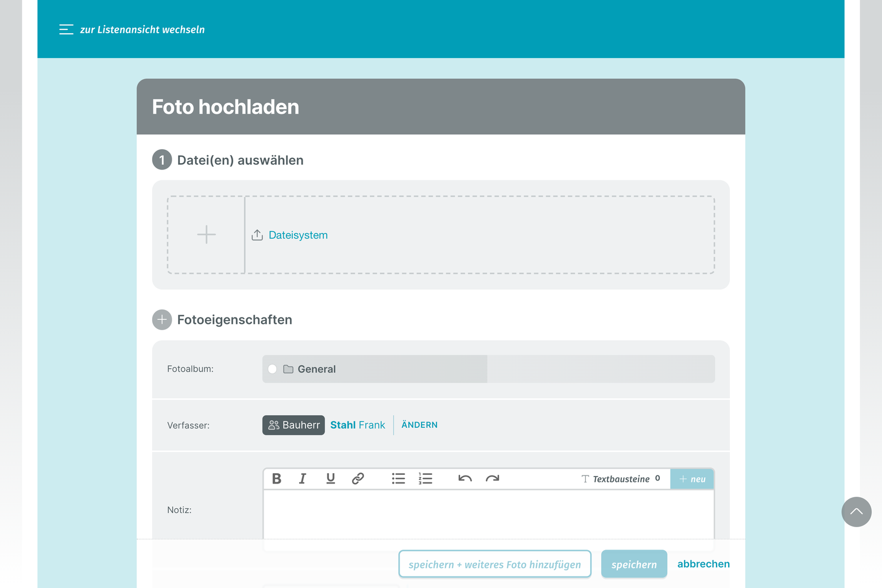The image size is (882, 588).
Task: Expand Fotoeigenschaften section with plus icon
Action: click(162, 320)
